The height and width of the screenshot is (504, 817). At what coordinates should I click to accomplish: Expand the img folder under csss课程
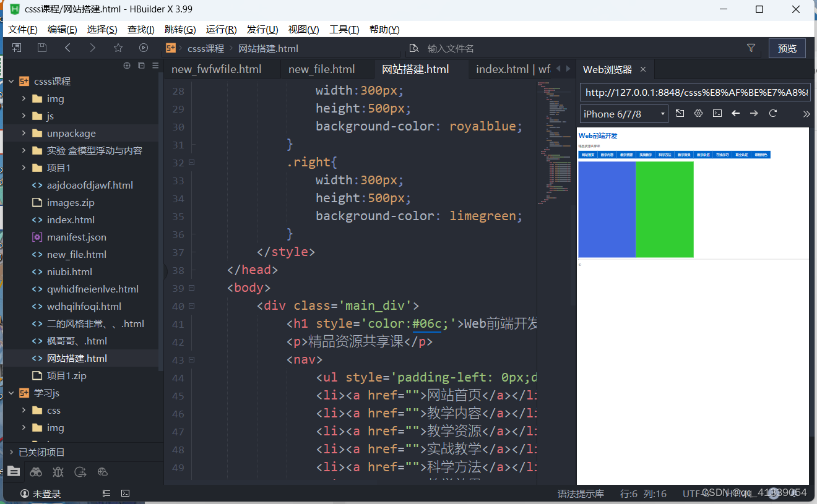tap(24, 99)
